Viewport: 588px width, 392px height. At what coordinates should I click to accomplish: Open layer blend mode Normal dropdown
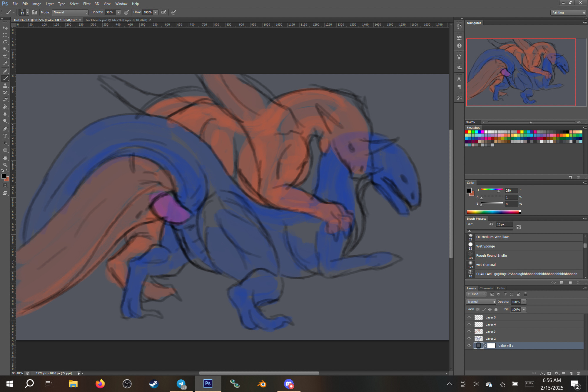coord(481,302)
